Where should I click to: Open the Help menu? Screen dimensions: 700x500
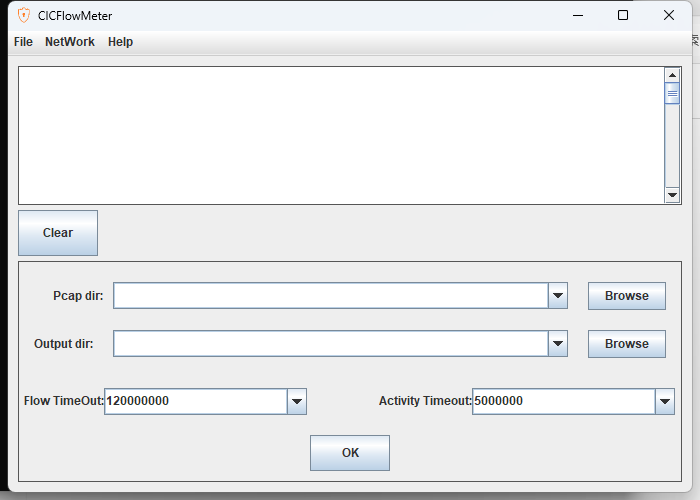pyautogui.click(x=121, y=42)
